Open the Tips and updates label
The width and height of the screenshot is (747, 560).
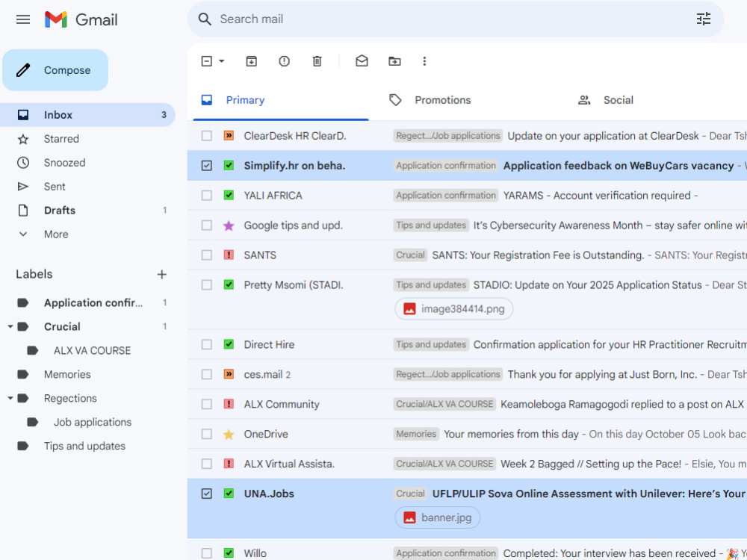point(85,446)
